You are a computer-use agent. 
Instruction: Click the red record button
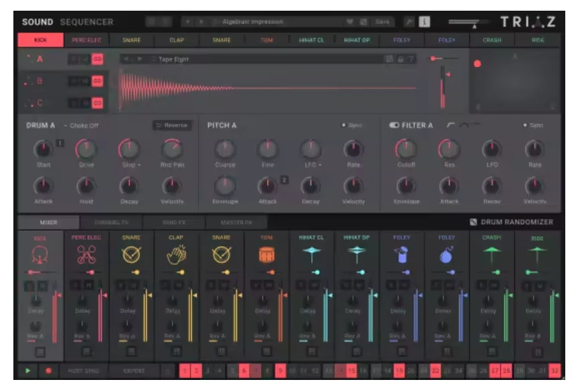click(48, 371)
